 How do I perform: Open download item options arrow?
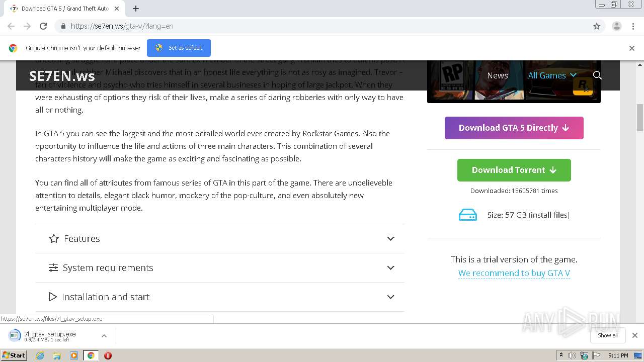click(104, 336)
